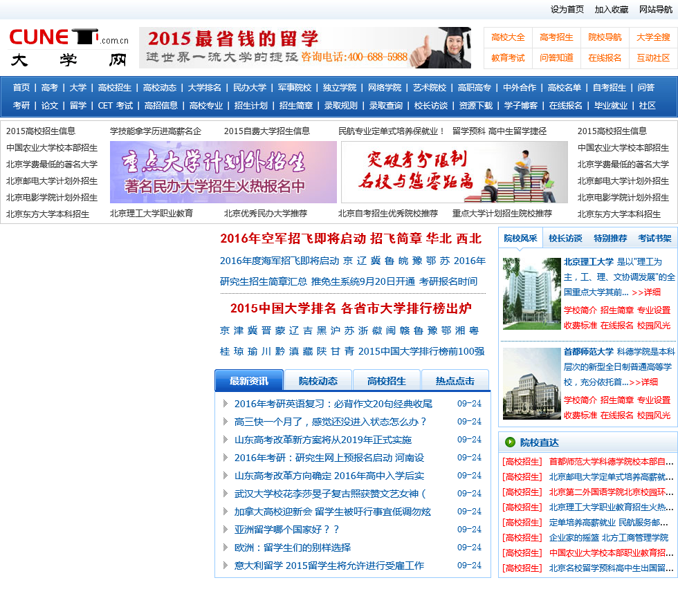Open 网站导航 at the top
Image resolution: width=678 pixels, height=616 pixels.
click(656, 10)
